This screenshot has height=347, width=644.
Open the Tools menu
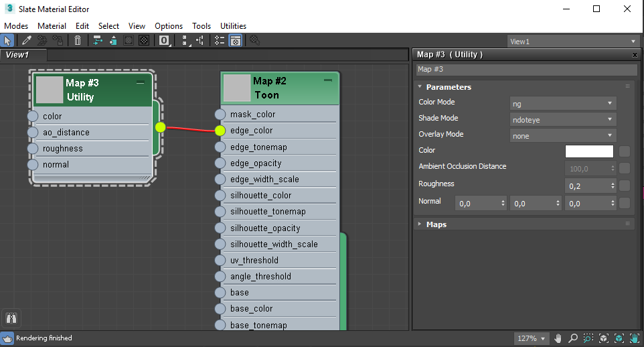(x=202, y=26)
